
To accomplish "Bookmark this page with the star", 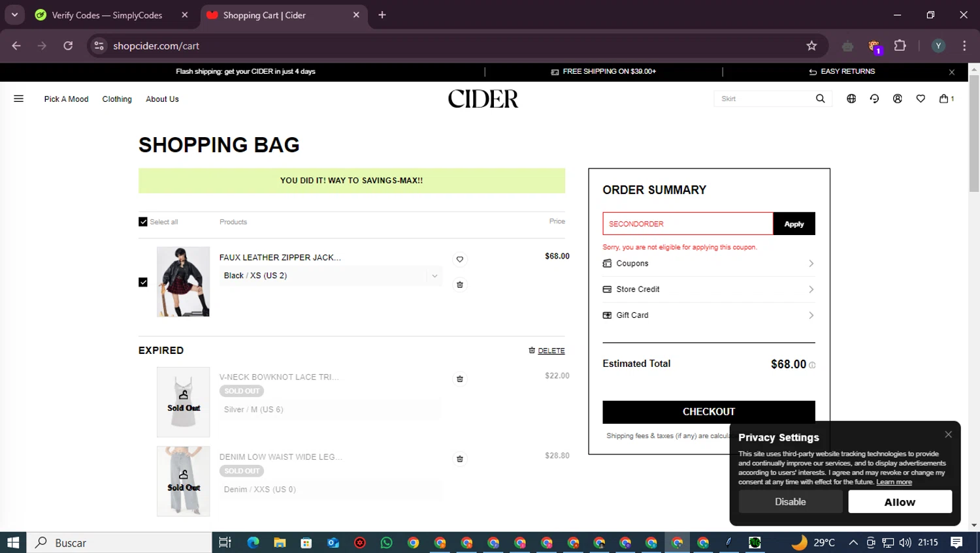I will [811, 46].
